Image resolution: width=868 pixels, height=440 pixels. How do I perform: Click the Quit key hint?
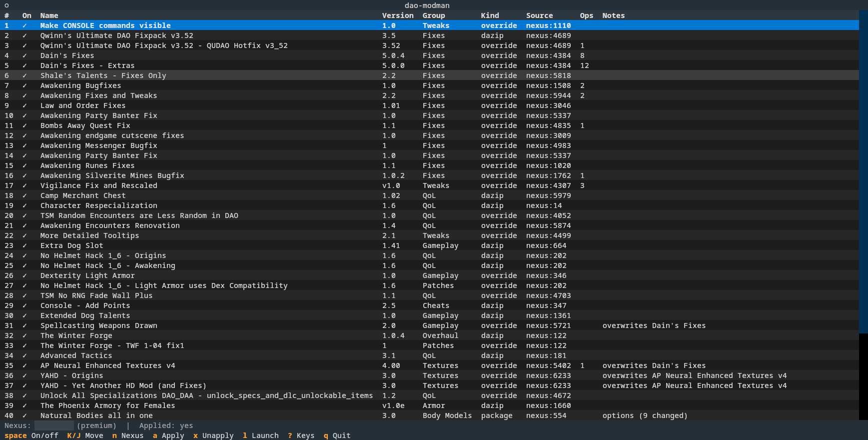(337, 435)
